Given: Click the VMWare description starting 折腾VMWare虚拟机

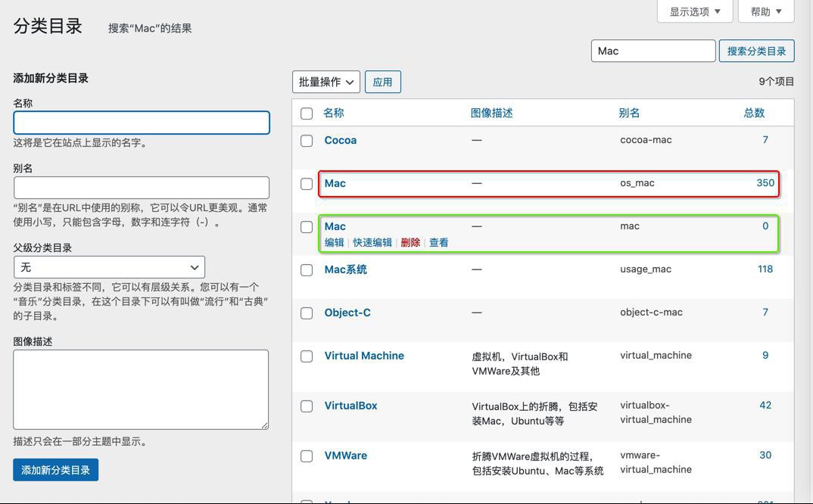Looking at the screenshot, I should [537, 463].
